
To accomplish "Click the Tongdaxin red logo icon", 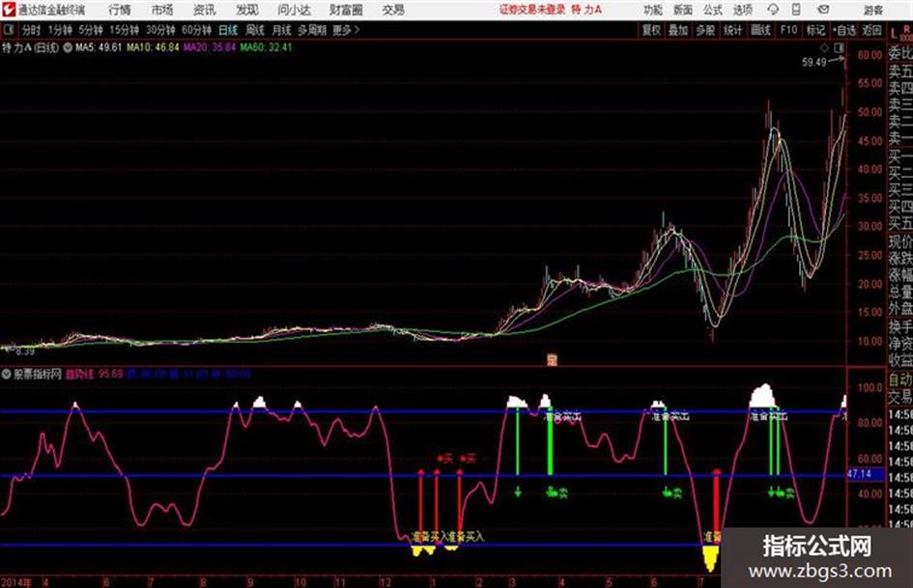I will [9, 10].
